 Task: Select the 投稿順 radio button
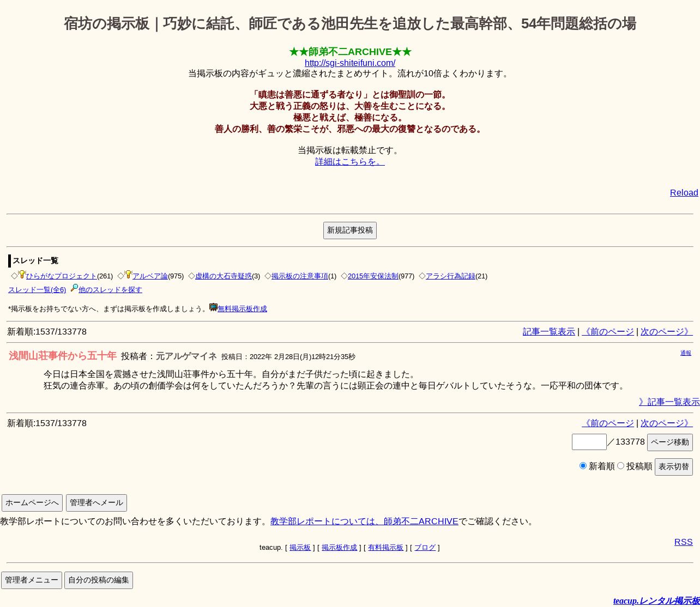point(620,466)
